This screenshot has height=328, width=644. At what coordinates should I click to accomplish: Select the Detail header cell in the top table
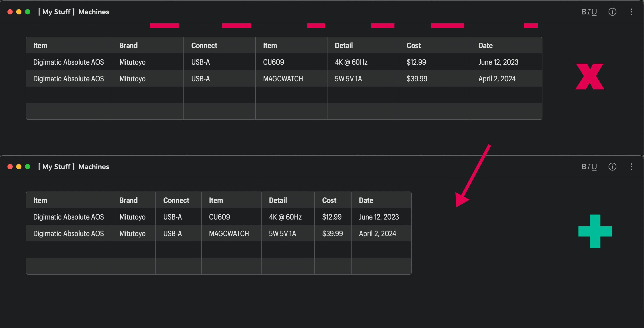pyautogui.click(x=363, y=45)
